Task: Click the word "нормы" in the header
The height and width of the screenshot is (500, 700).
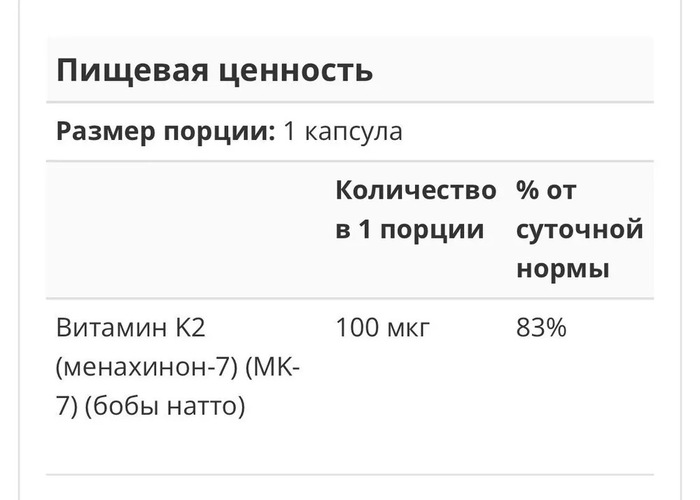Action: (x=562, y=270)
